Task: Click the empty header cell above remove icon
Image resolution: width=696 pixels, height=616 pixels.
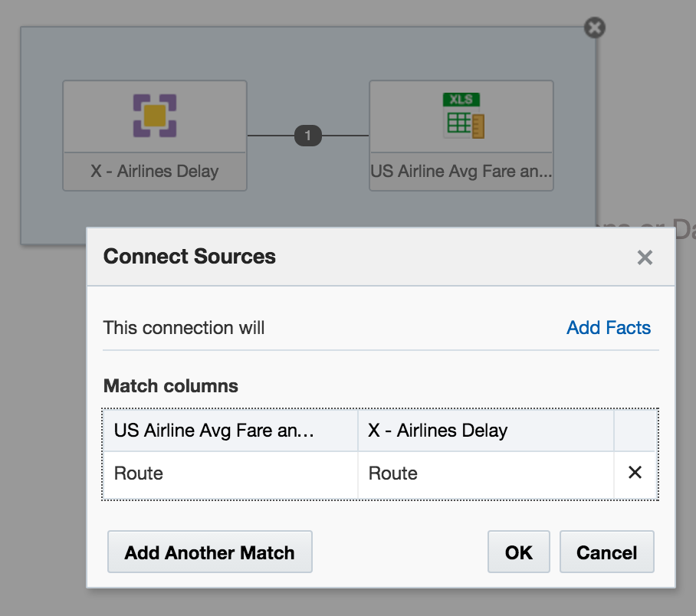Action: [635, 431]
